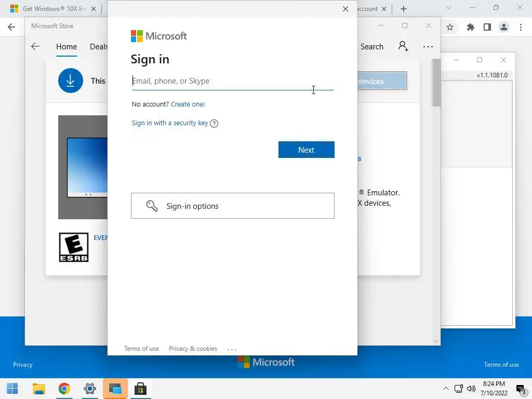Open Microsoft Store from taskbar

140,389
